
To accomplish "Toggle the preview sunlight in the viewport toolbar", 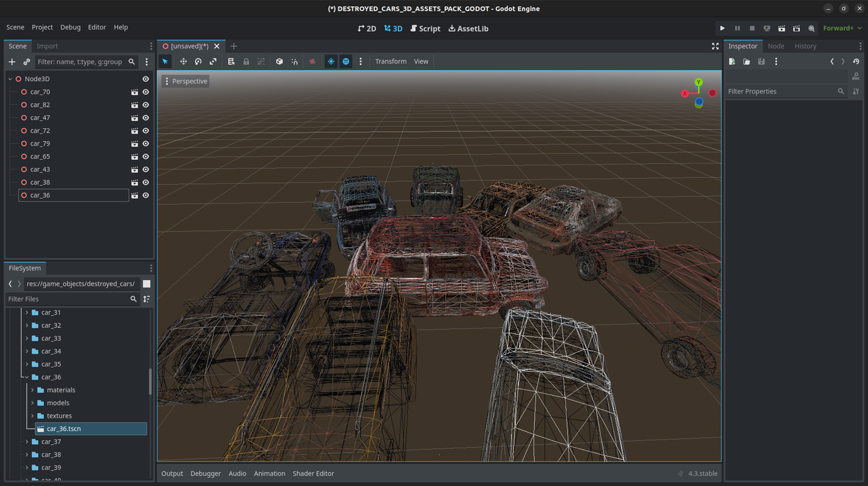I will point(331,61).
